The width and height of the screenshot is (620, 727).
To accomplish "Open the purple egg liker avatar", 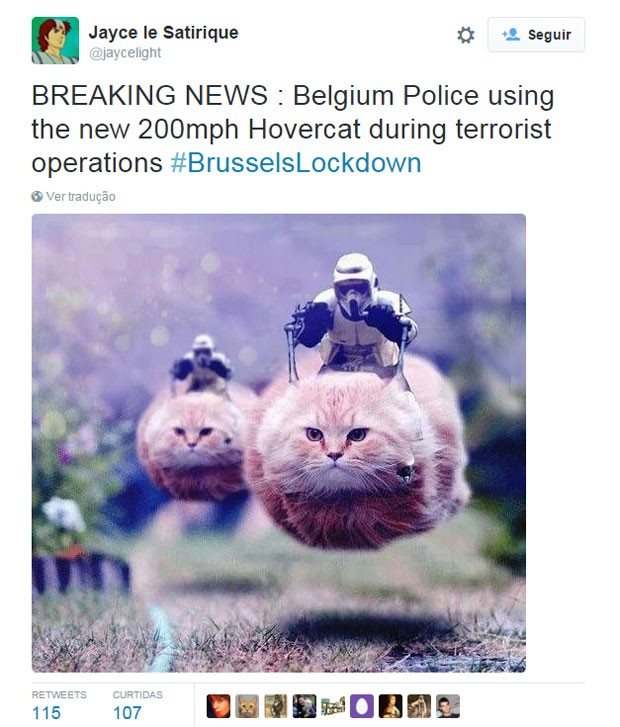I will pyautogui.click(x=362, y=706).
